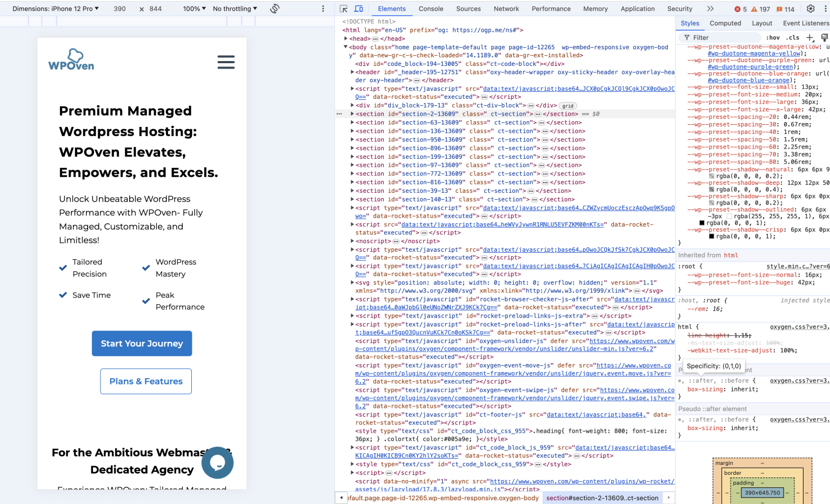
Task: Rotate the emulated viewport orientation
Action: (275, 9)
